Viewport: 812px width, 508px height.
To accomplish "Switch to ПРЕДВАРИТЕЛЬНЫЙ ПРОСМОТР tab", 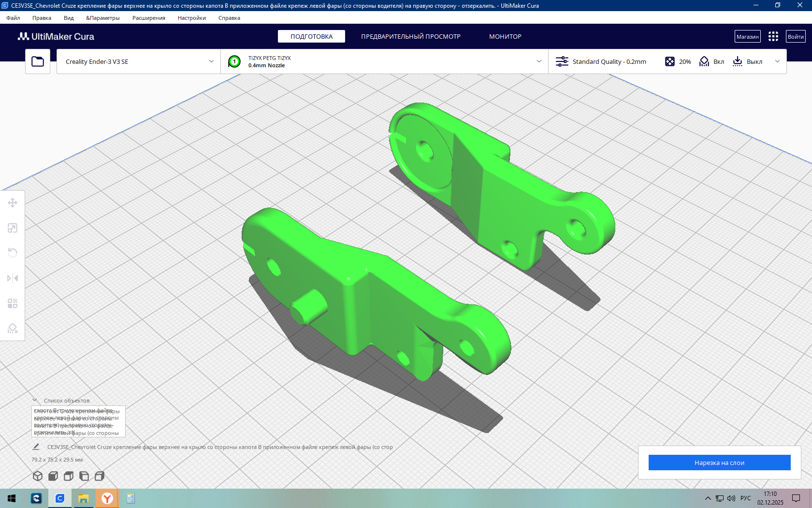I will (x=411, y=36).
